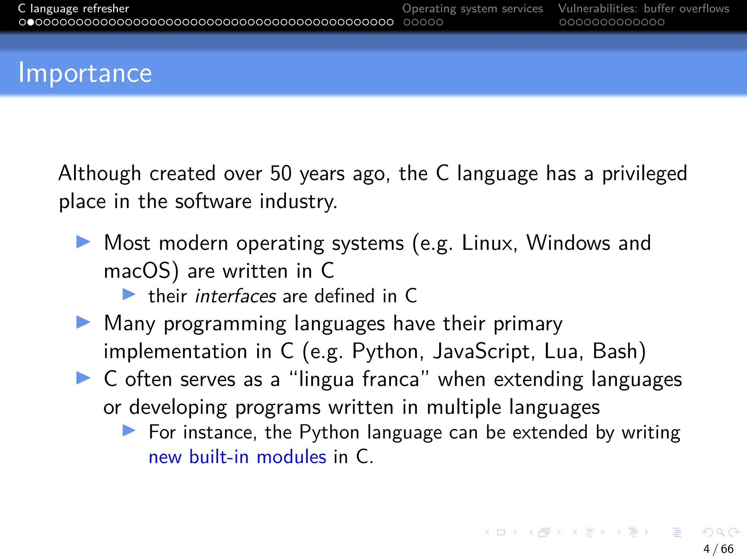747x560 pixels.
Task: Go to next slide arrow beside slide icon
Action: 515,533
